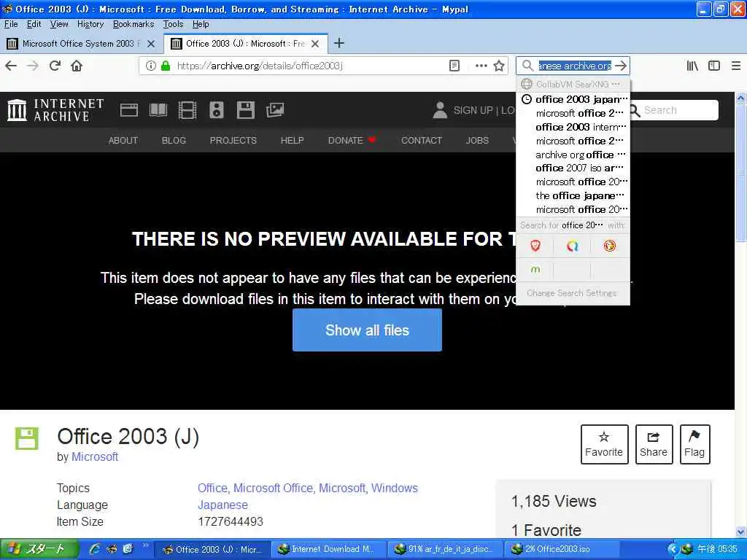Click the Share button
Screen dimensions: 747x560
pos(654,444)
